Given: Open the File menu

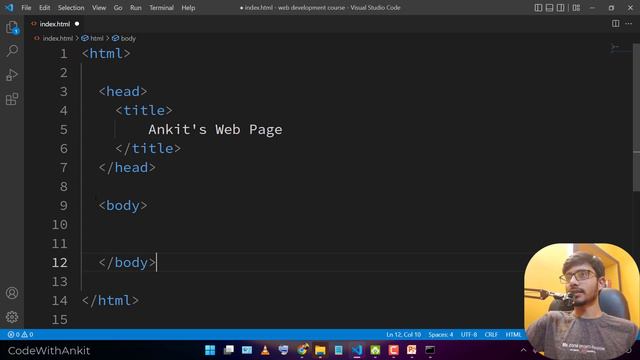Looking at the screenshot, I should [26, 8].
